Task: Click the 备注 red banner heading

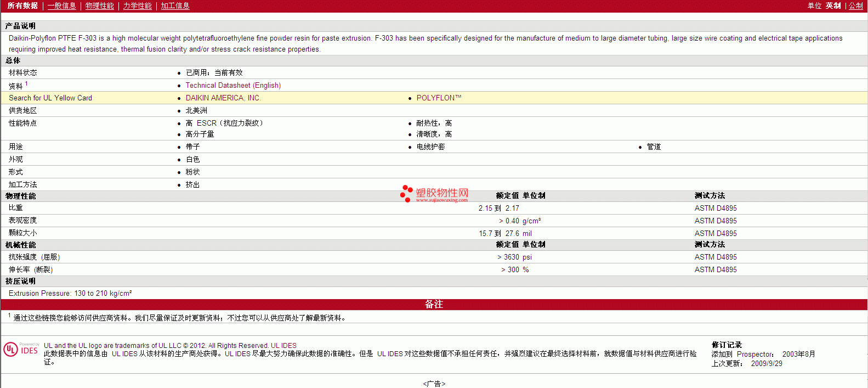Action: 434,304
